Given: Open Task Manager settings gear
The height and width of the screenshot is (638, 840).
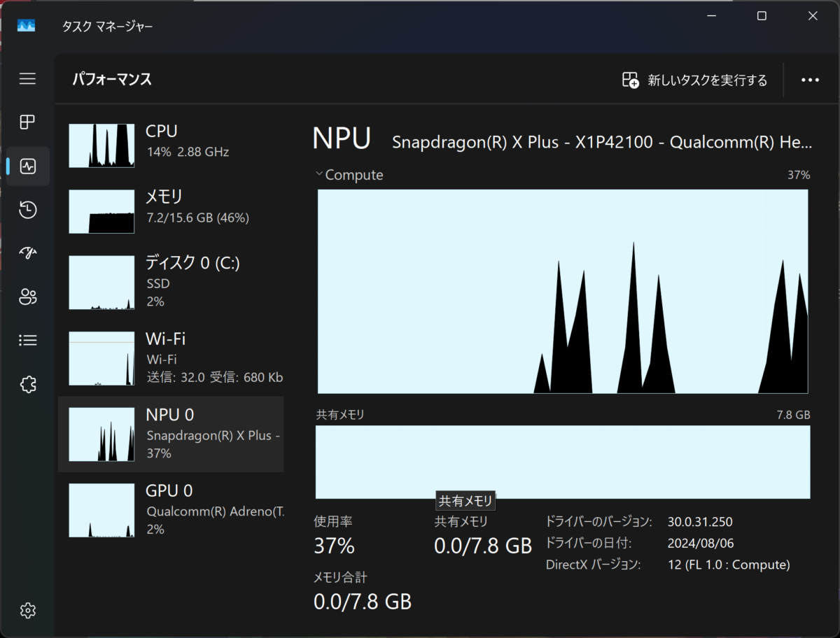Looking at the screenshot, I should (x=27, y=610).
